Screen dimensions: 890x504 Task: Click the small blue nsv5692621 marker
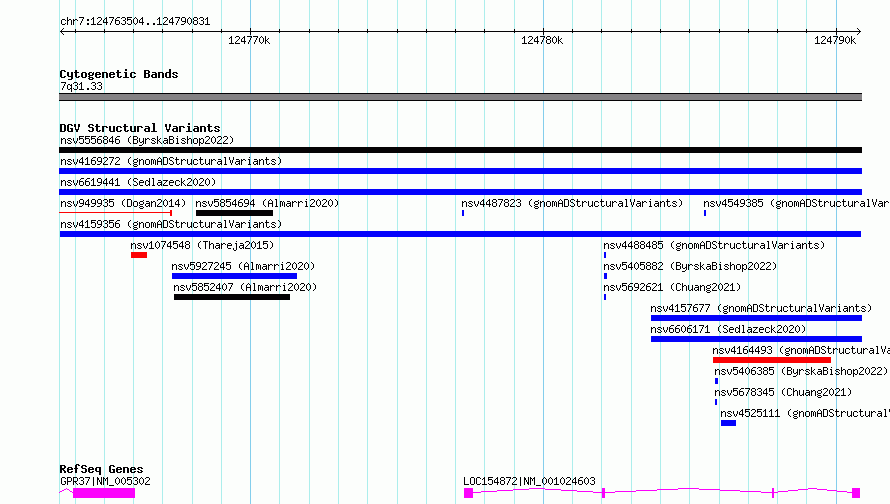605,297
